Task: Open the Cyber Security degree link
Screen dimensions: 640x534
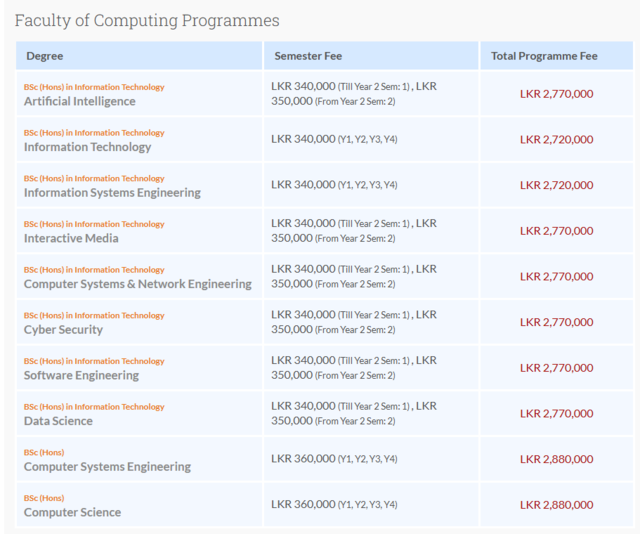Action: [x=63, y=329]
